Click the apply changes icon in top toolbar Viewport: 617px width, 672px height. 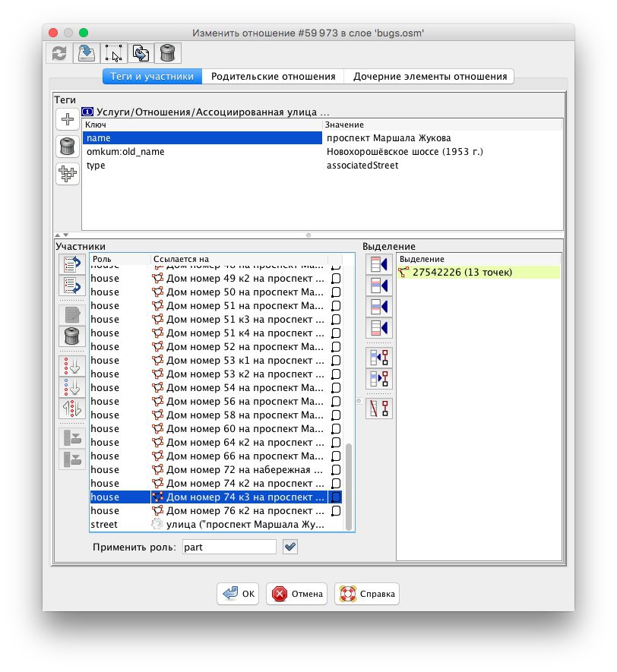(x=86, y=52)
